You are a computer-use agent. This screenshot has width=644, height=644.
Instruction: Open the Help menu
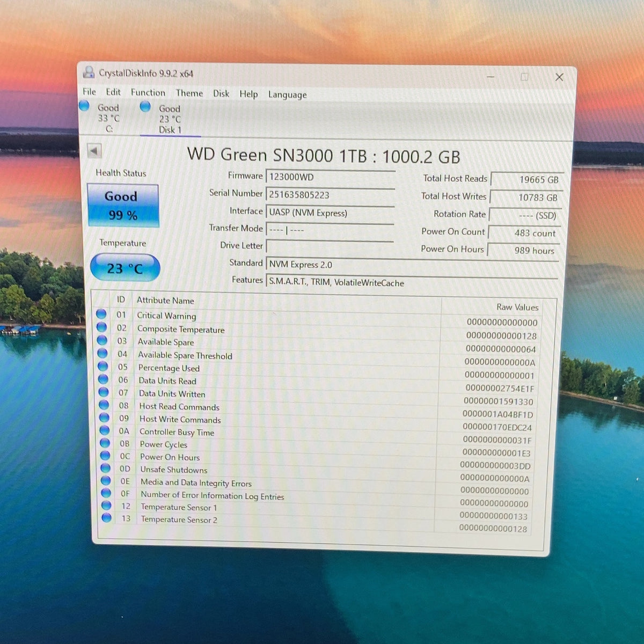tap(248, 94)
